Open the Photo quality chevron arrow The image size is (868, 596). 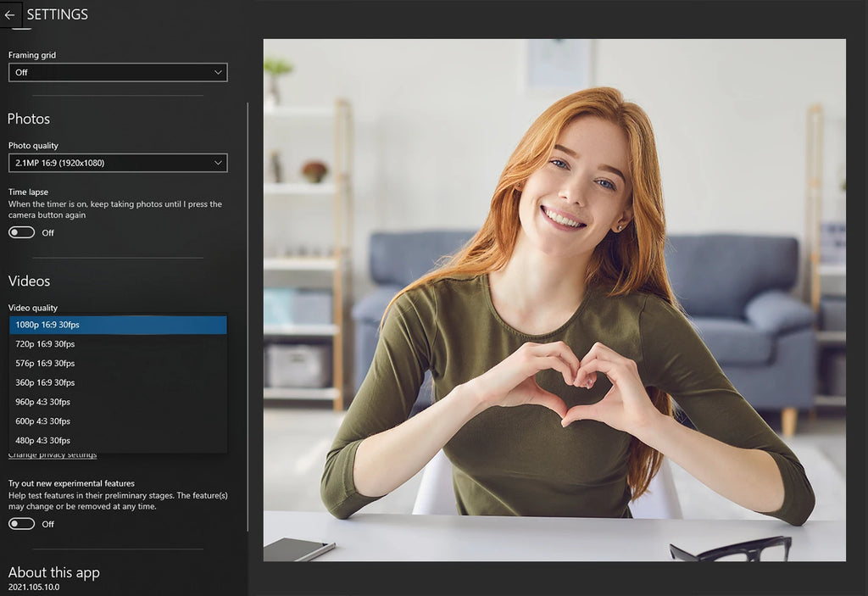[x=218, y=163]
